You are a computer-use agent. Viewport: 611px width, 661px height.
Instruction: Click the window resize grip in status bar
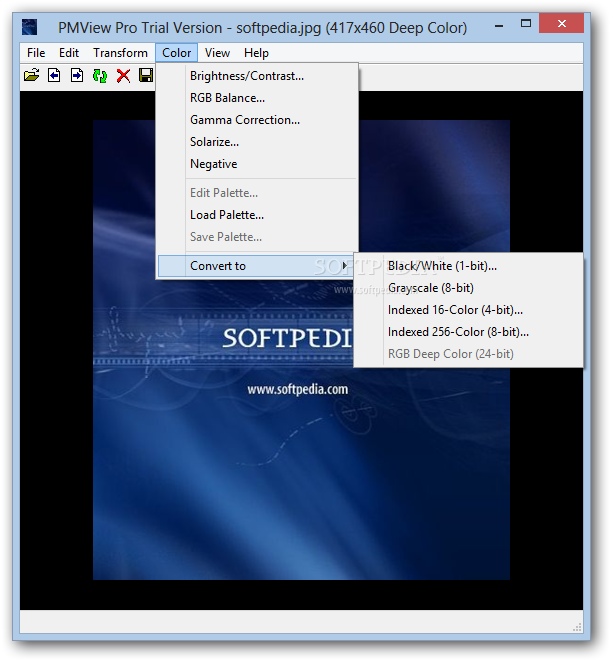pos(578,627)
